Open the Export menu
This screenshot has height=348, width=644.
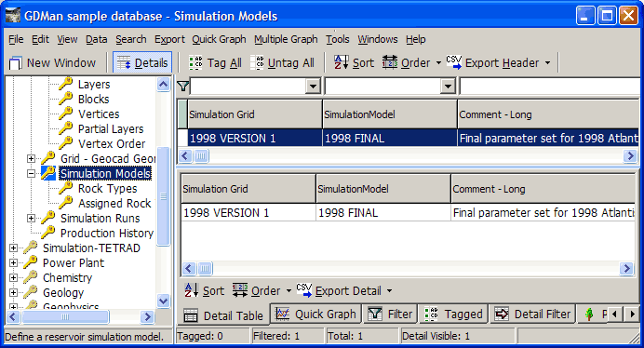[x=169, y=39]
